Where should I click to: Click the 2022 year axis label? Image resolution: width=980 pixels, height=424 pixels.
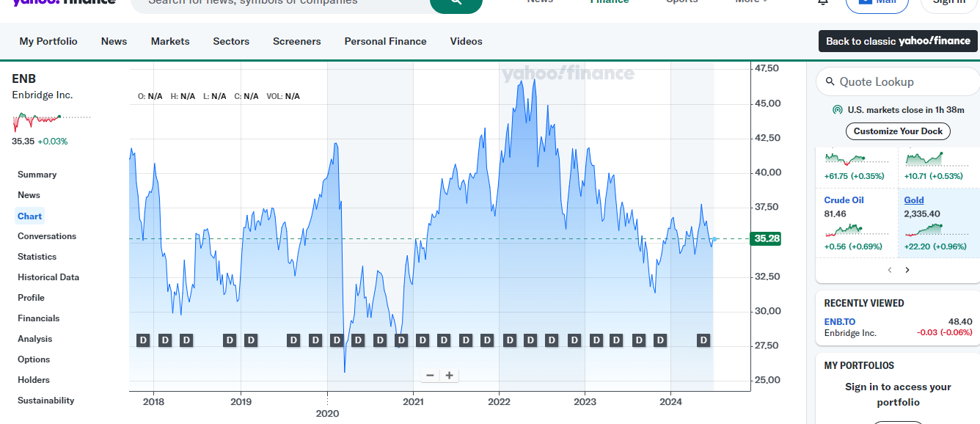click(x=499, y=401)
